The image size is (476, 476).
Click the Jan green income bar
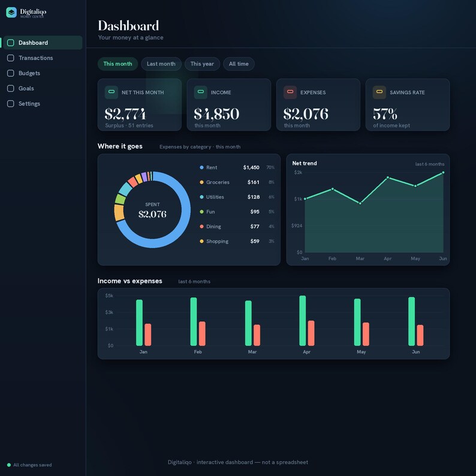tap(139, 323)
